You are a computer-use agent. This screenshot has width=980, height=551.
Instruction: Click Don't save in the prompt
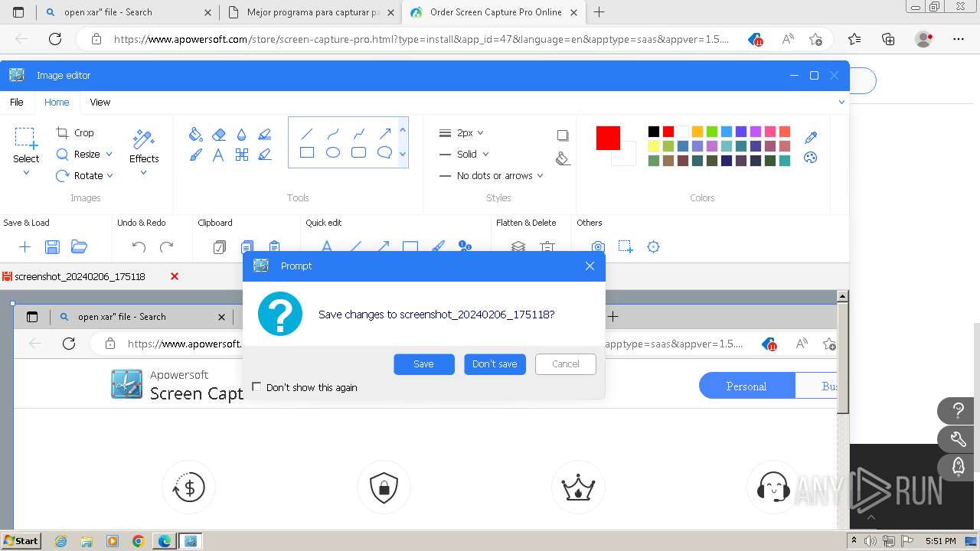coord(495,364)
